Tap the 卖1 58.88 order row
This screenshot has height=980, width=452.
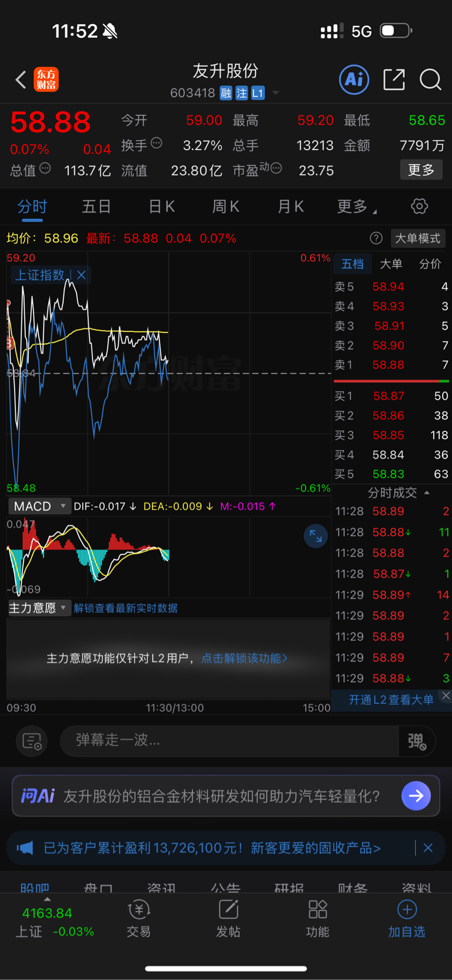point(391,365)
